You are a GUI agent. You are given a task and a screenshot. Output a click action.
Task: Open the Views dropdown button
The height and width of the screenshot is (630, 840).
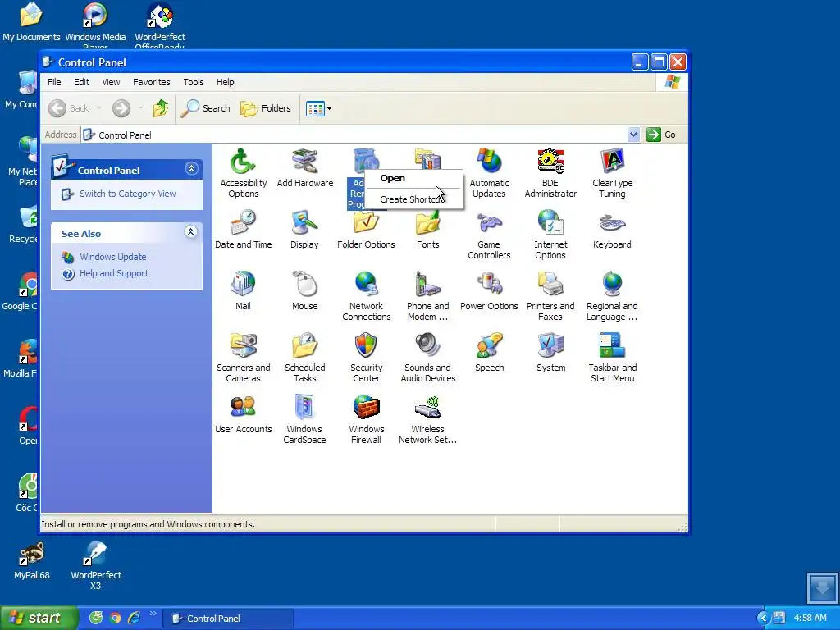pyautogui.click(x=319, y=109)
